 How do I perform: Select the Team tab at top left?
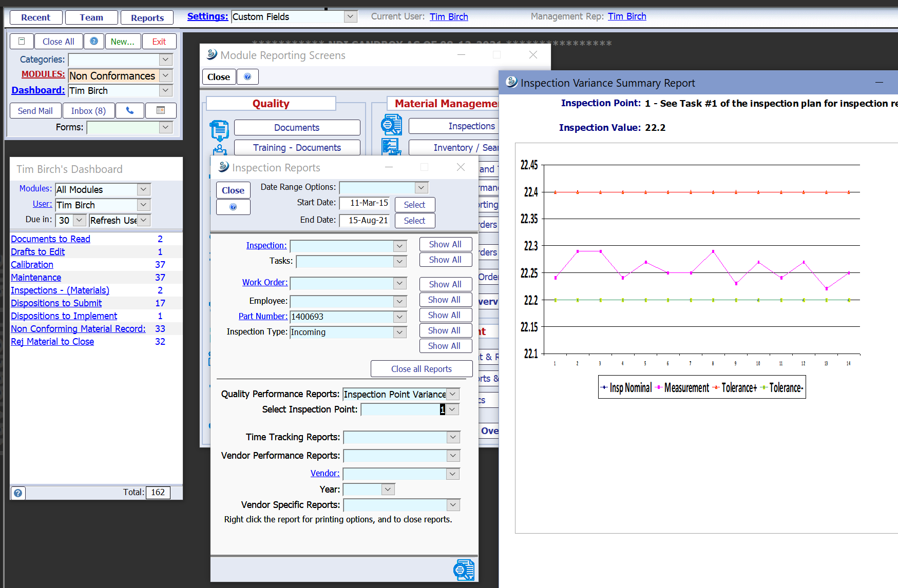click(91, 17)
